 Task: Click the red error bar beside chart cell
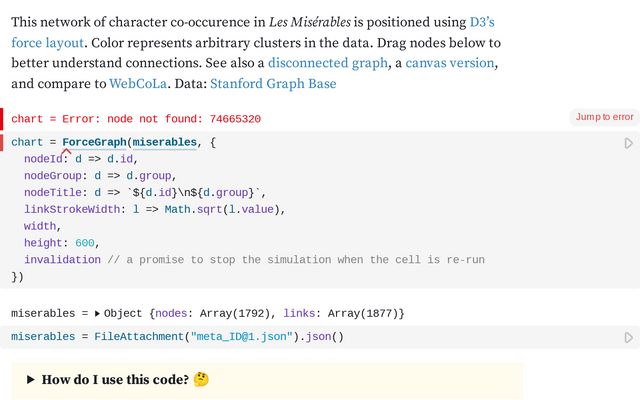[x=3, y=119]
